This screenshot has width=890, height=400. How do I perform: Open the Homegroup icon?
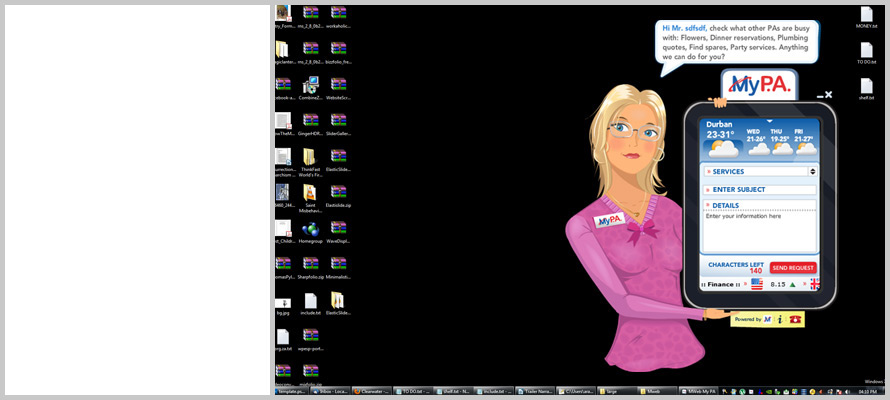point(310,232)
